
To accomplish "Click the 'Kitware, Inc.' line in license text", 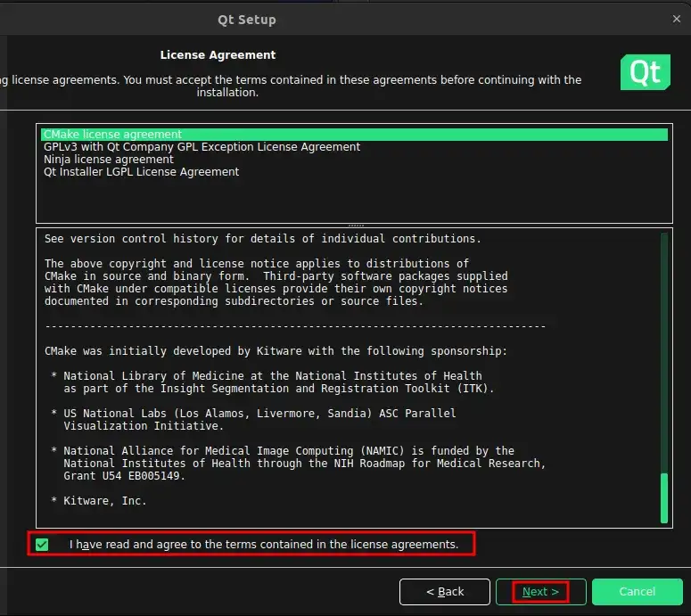I will pyautogui.click(x=105, y=501).
